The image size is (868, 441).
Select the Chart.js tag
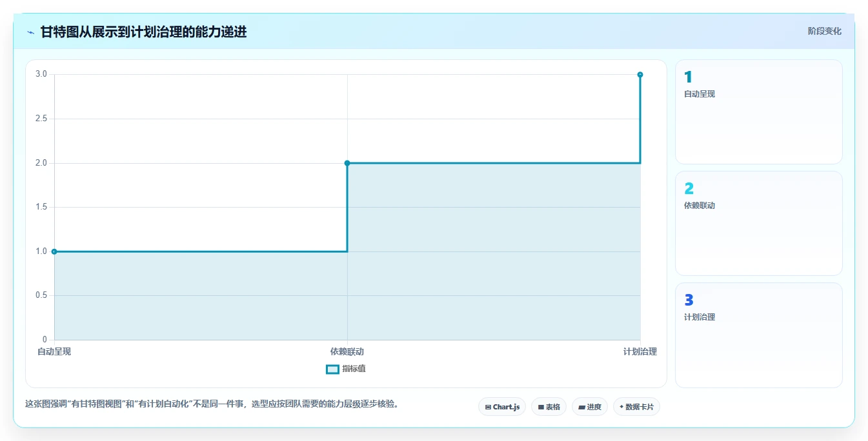click(502, 407)
